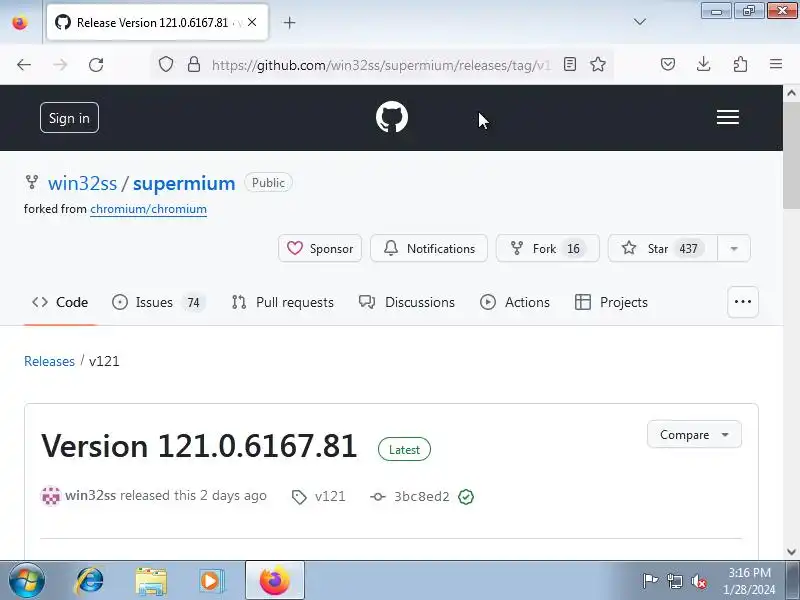Open the Action Center flag icon

click(x=650, y=581)
